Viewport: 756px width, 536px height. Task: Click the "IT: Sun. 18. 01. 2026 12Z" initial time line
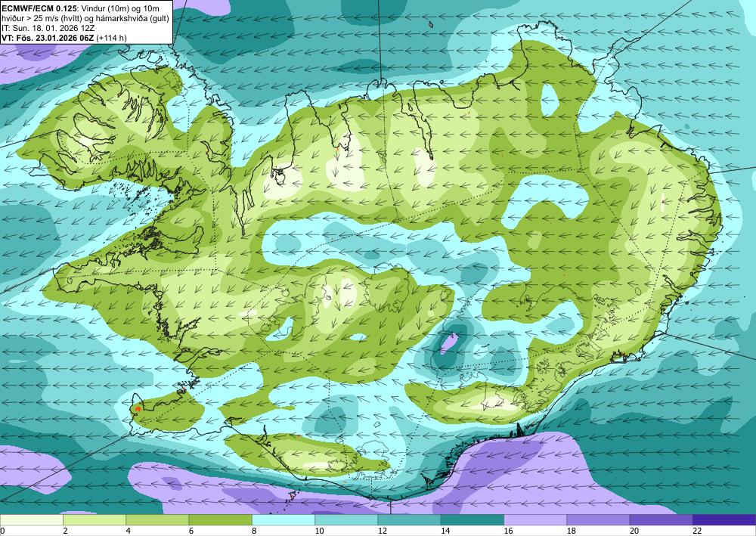(x=48, y=28)
